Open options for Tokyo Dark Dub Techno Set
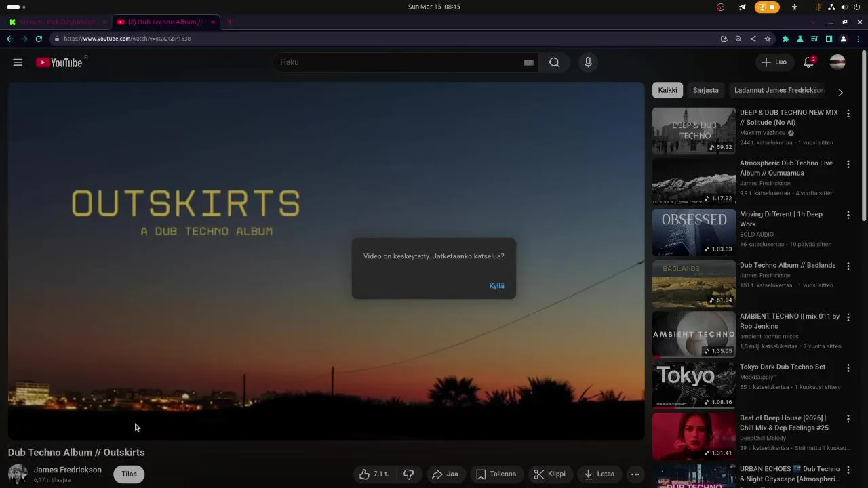 point(848,368)
